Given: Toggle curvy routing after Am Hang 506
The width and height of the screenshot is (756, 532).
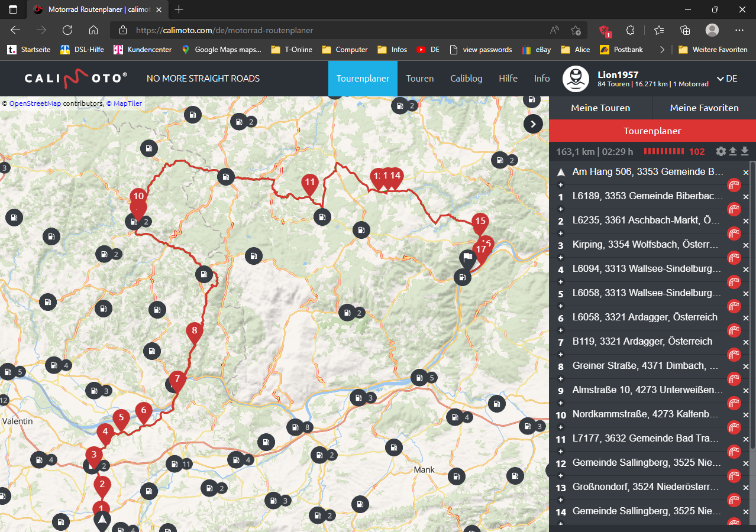Looking at the screenshot, I should tap(734, 185).
